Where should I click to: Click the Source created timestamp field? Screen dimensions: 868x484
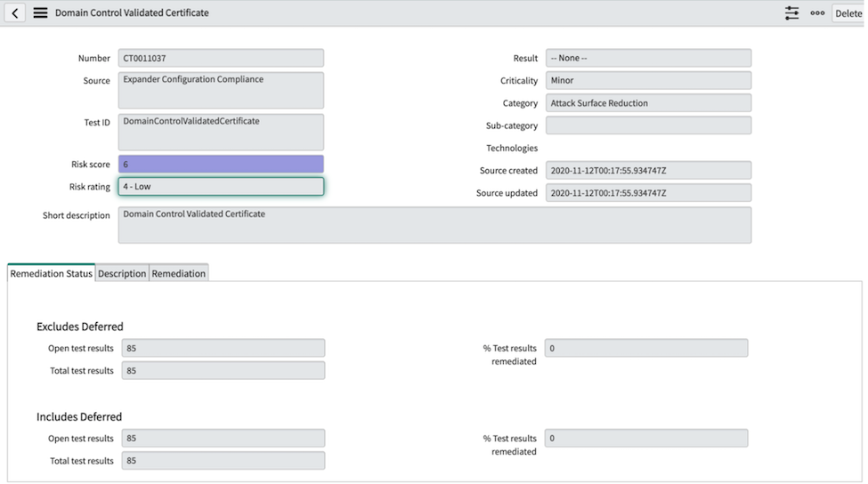pyautogui.click(x=648, y=171)
